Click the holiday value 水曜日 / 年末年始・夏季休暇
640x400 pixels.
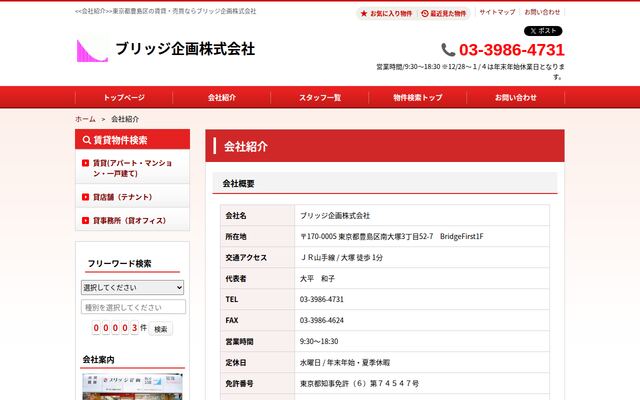[345, 362]
